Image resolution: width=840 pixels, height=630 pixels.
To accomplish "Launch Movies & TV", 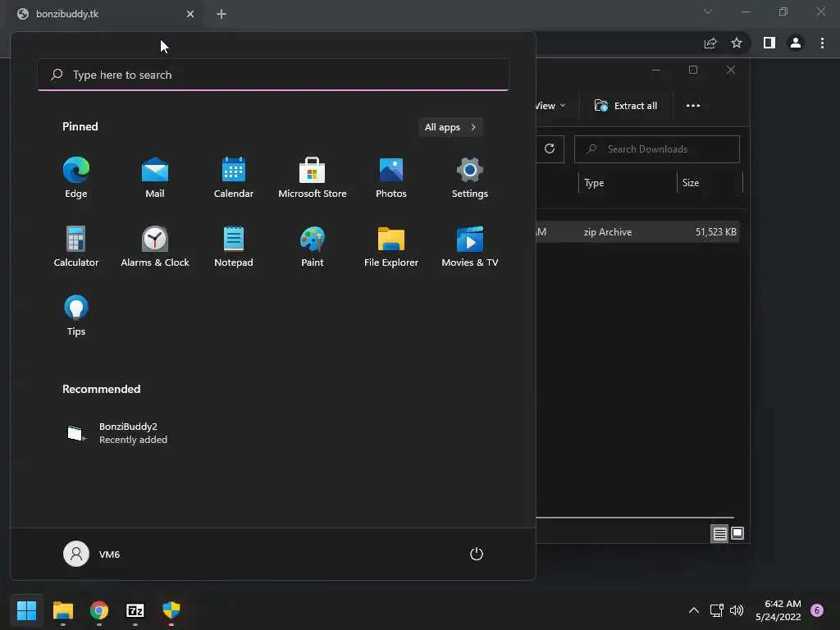I will click(x=470, y=246).
